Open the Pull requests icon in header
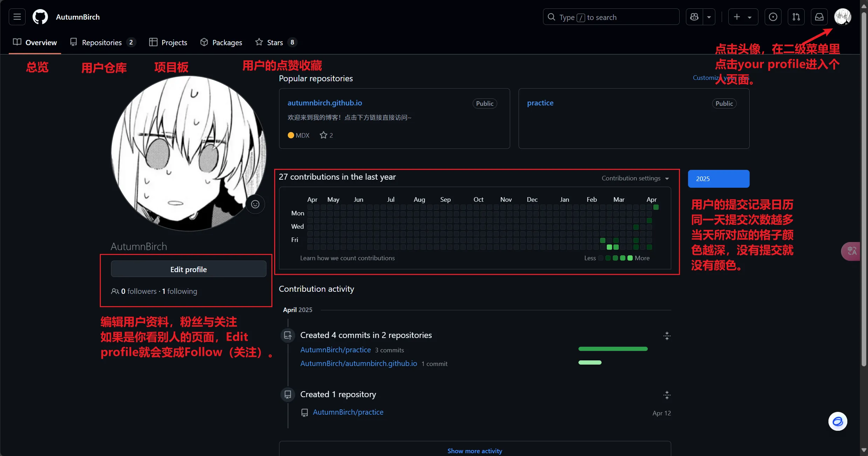This screenshot has height=456, width=868. tap(796, 17)
